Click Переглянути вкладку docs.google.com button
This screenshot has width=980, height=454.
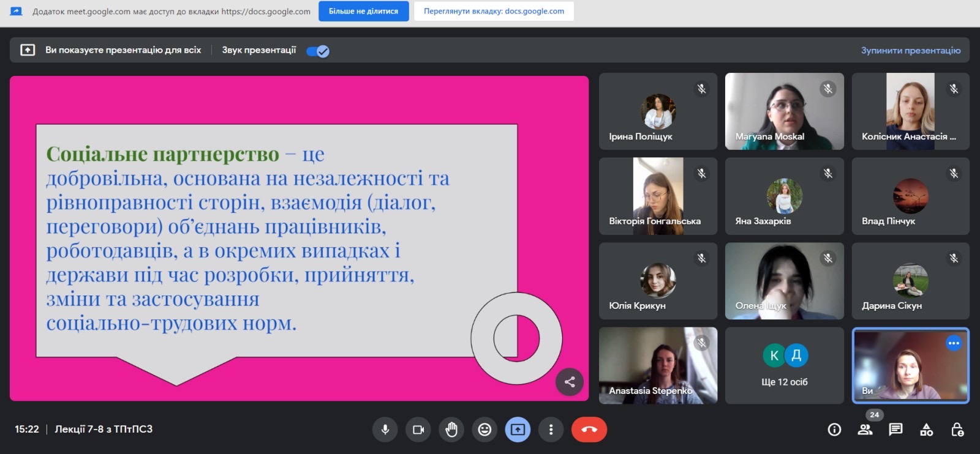(494, 11)
